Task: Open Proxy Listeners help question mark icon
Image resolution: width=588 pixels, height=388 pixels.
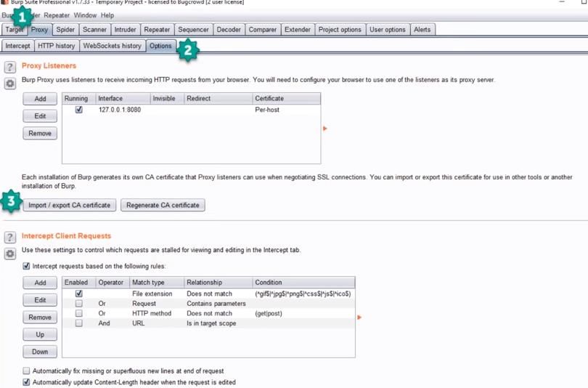Action: click(x=10, y=67)
